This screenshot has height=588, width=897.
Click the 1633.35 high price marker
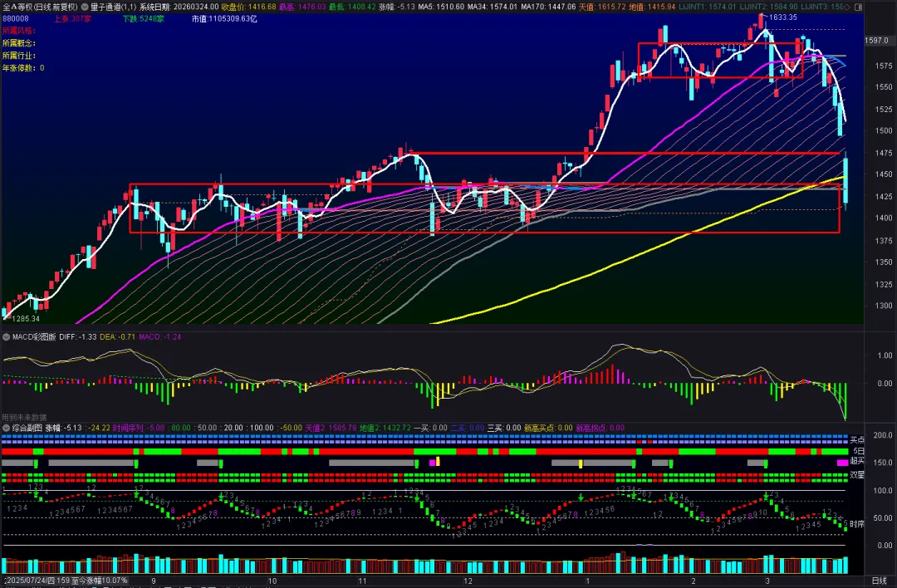783,17
